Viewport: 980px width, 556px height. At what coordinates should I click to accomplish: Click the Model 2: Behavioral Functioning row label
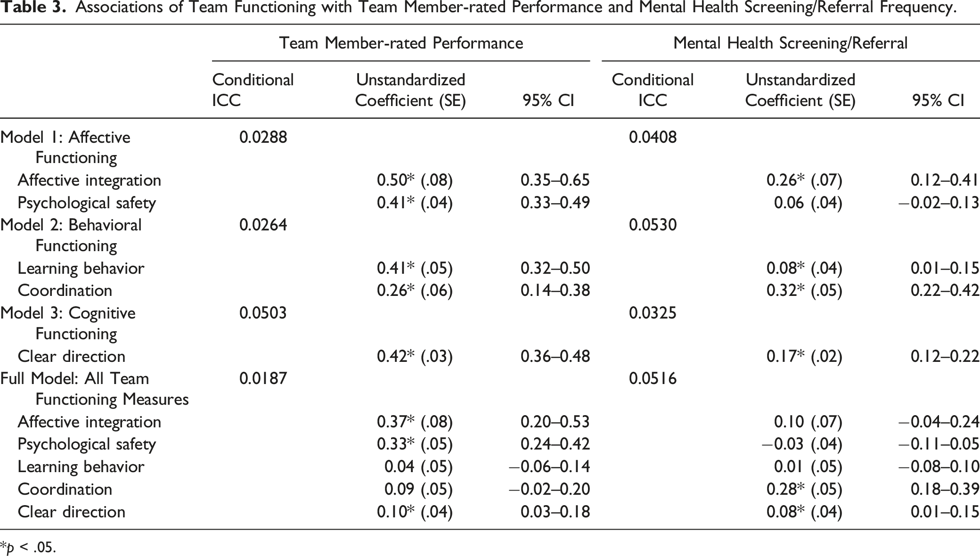[x=71, y=235]
